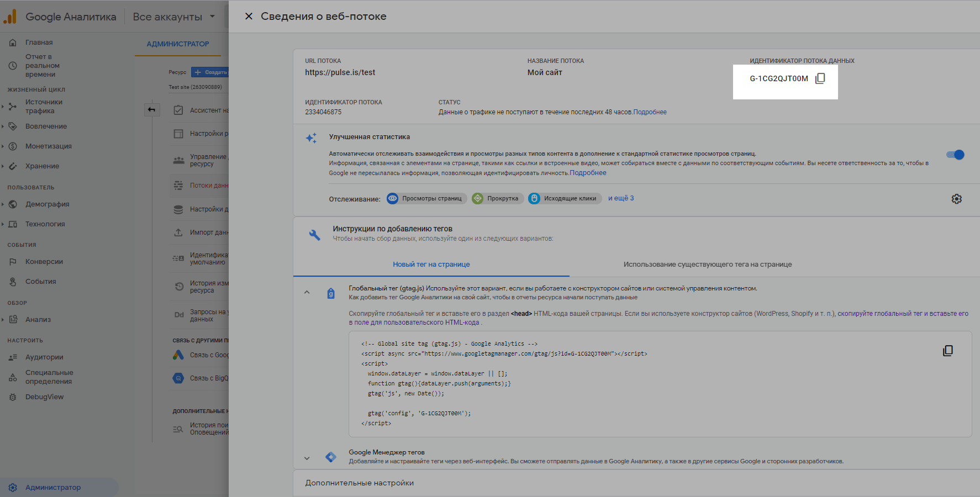Viewport: 980px width, 497px height.
Task: Click the stream URL https://pulse.is/test
Action: (340, 72)
